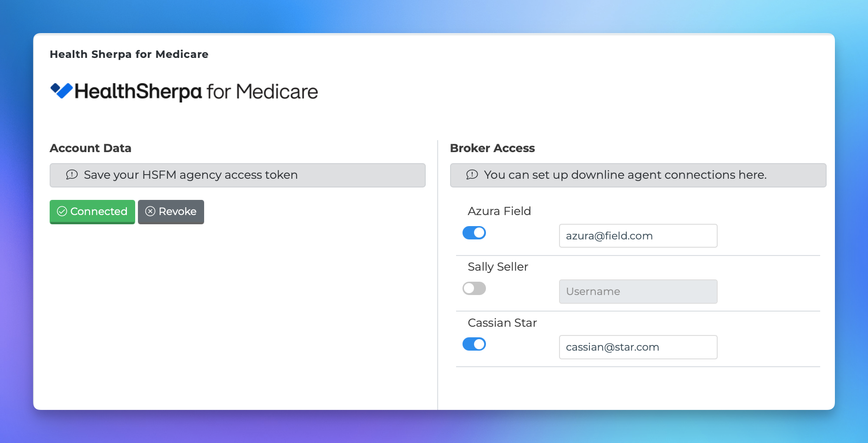The image size is (868, 443).
Task: Click the downline agent connections info banner
Action: (638, 175)
